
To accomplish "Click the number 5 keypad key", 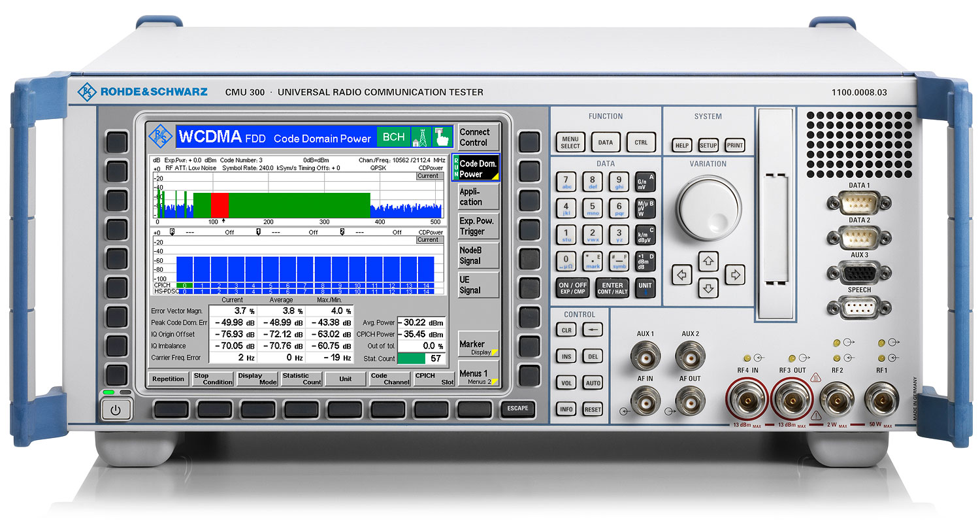I will tap(593, 208).
